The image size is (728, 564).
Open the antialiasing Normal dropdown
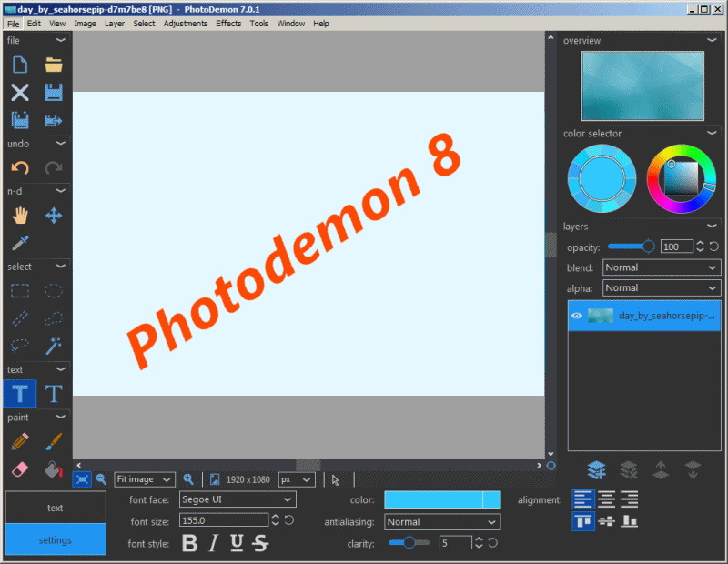pos(442,522)
